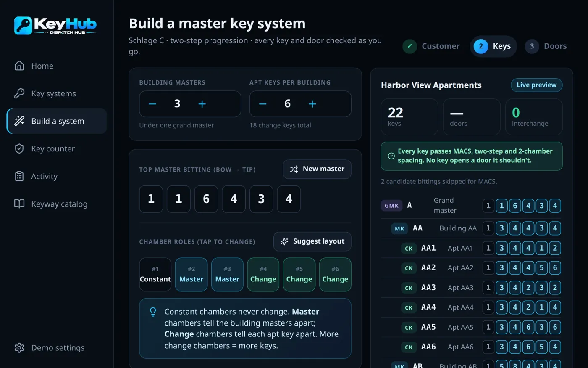Decrease apt keys per building
588x368 pixels.
(262, 104)
